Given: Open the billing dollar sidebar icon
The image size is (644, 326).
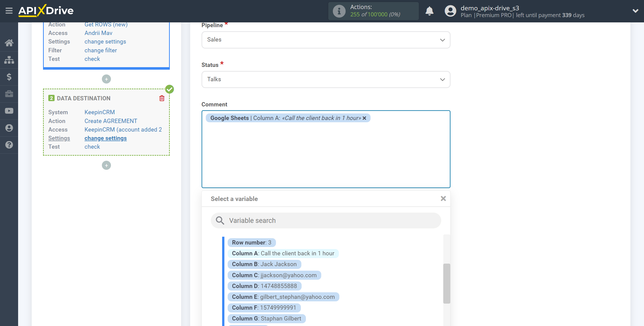Looking at the screenshot, I should (x=9, y=77).
